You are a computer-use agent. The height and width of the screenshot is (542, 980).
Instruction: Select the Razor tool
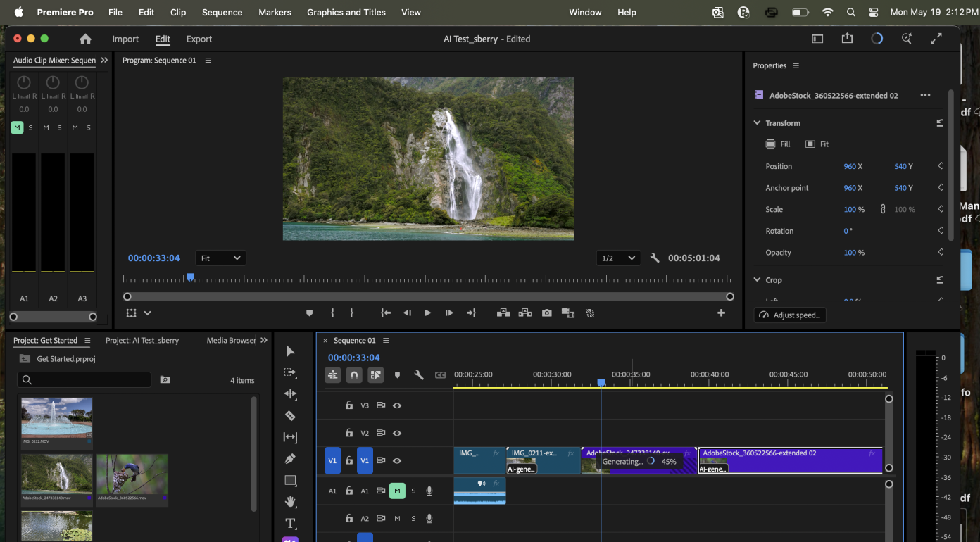(x=290, y=416)
